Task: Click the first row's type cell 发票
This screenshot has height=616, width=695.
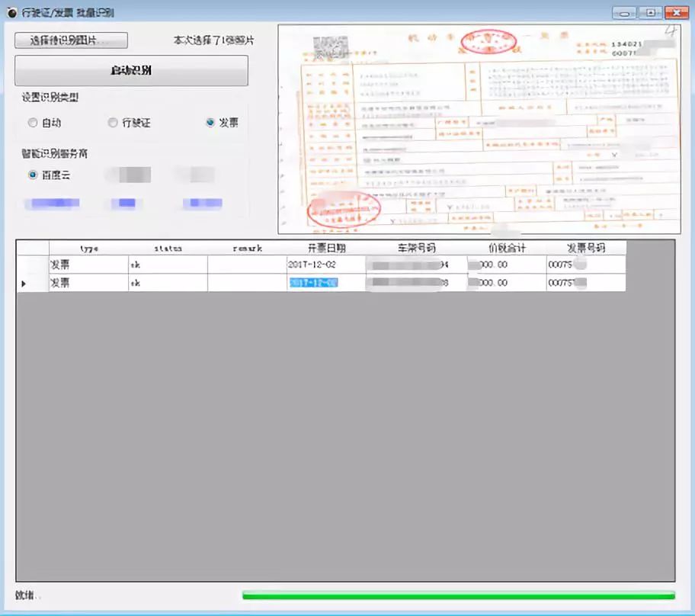Action: [x=88, y=264]
